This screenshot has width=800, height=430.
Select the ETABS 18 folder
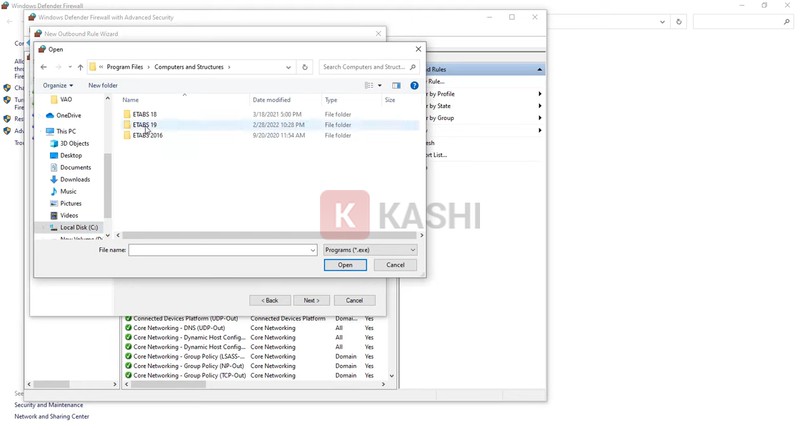(x=144, y=114)
